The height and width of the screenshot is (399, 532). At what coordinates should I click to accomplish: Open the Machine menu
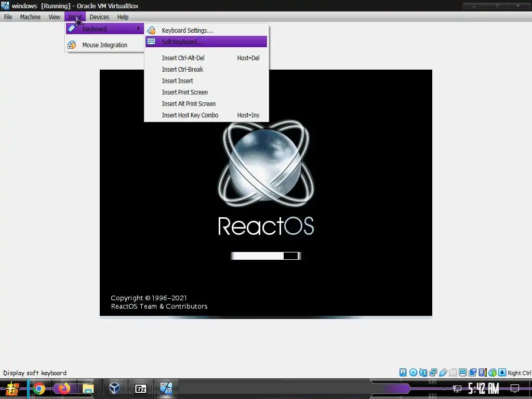(30, 17)
